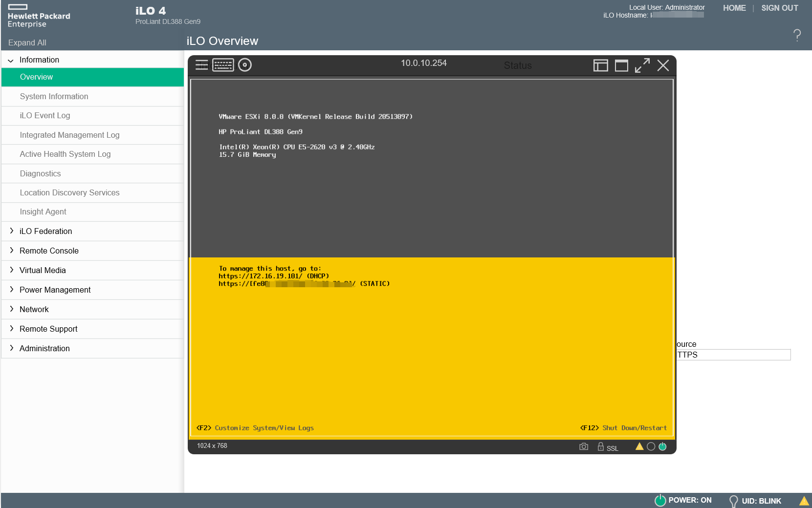This screenshot has height=508, width=812.
Task: Toggle the UID indicator in footer
Action: (x=755, y=501)
